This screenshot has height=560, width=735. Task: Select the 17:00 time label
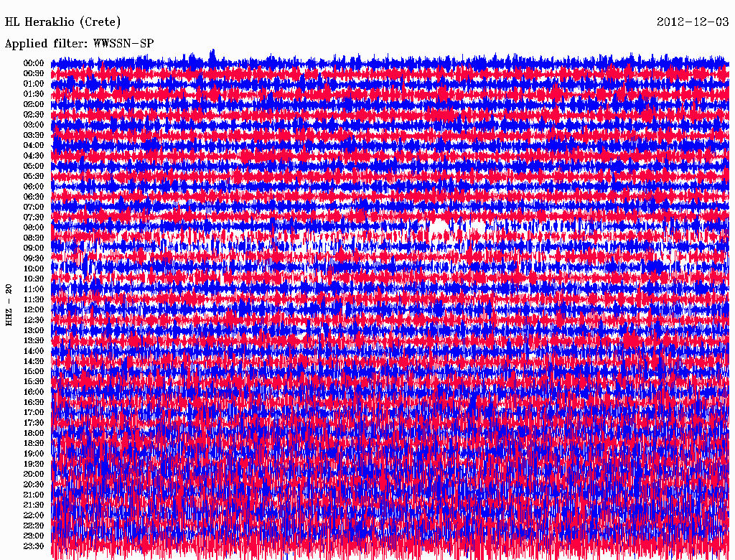pyautogui.click(x=33, y=412)
